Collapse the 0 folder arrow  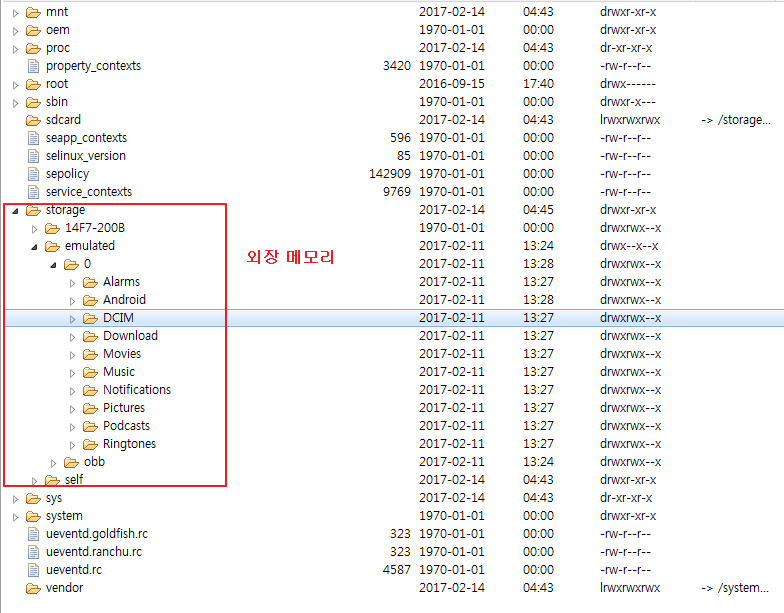point(54,265)
